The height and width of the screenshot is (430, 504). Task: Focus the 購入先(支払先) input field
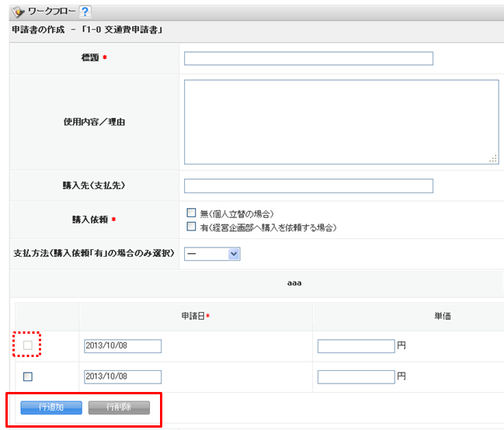point(308,186)
